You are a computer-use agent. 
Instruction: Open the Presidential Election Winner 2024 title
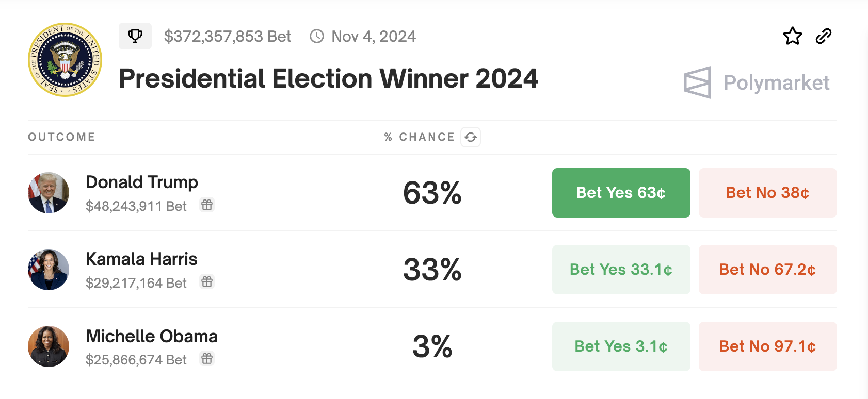[x=328, y=79]
